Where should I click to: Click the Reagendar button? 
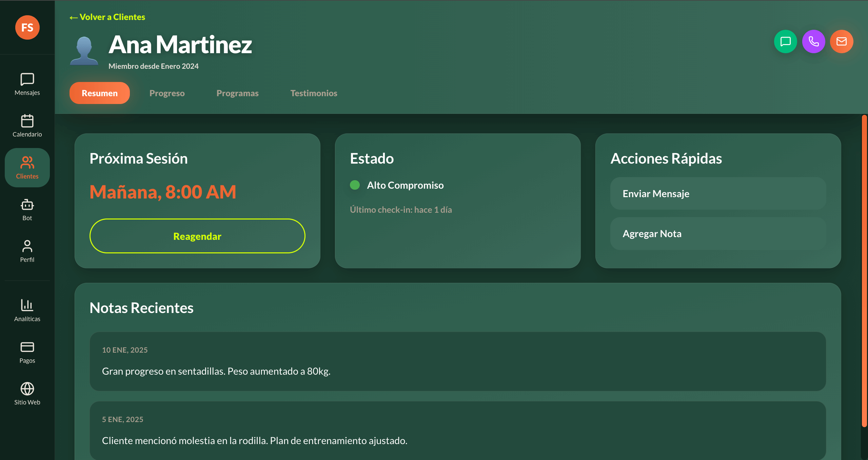[x=197, y=236]
